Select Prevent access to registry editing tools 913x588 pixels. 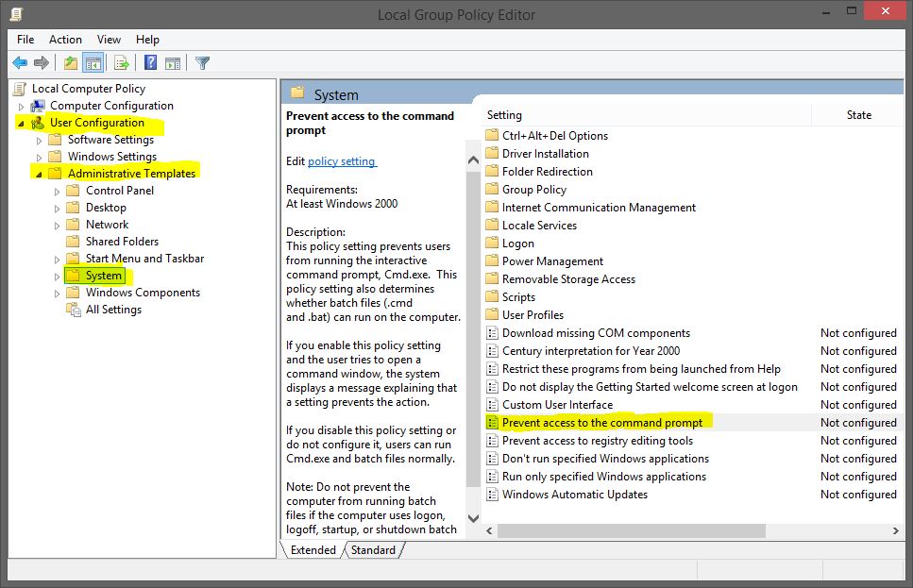[x=598, y=441]
